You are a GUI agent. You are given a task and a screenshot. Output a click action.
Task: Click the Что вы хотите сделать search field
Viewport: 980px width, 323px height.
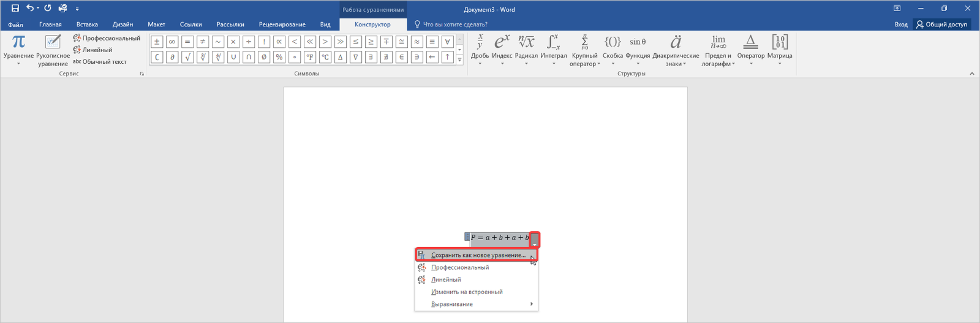click(x=454, y=25)
